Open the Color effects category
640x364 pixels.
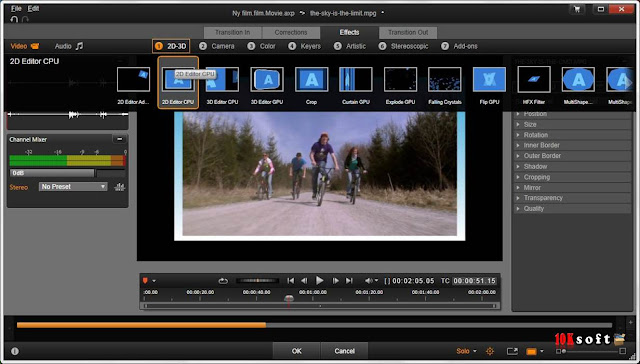click(x=261, y=46)
